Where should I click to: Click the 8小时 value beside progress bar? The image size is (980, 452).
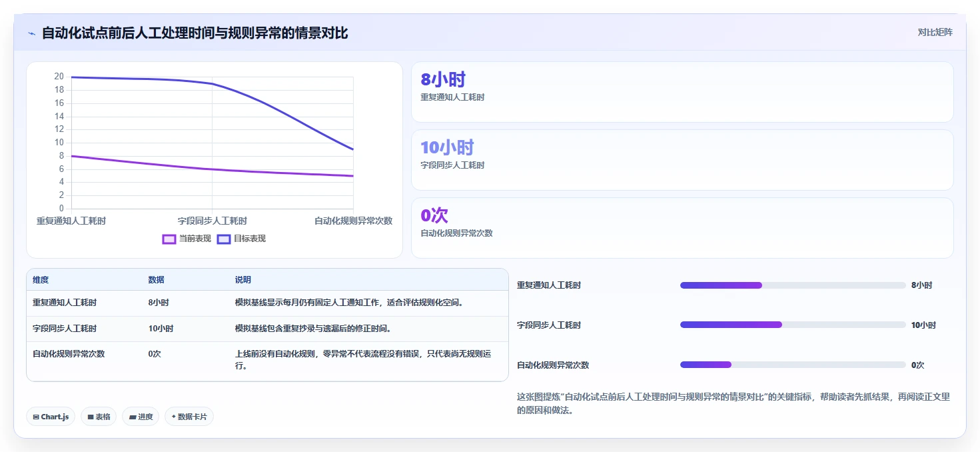tap(921, 285)
